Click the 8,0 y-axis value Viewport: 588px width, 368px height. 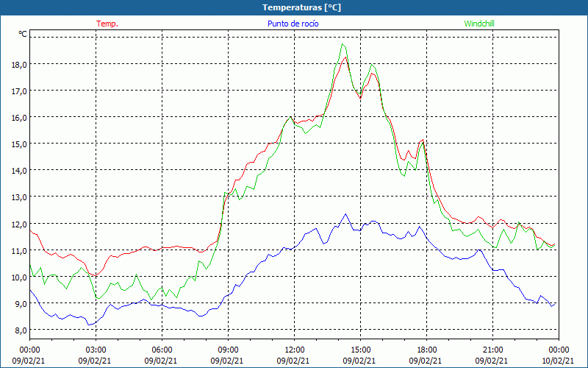[21, 330]
